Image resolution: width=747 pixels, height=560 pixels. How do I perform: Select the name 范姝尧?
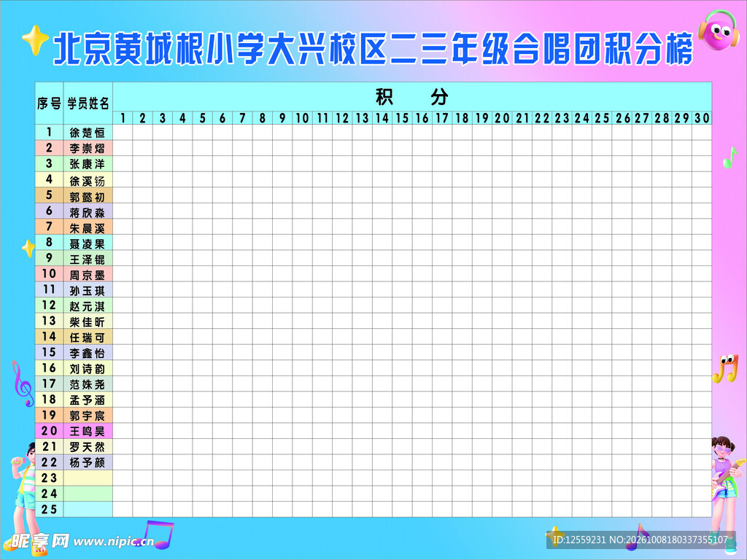[88, 385]
